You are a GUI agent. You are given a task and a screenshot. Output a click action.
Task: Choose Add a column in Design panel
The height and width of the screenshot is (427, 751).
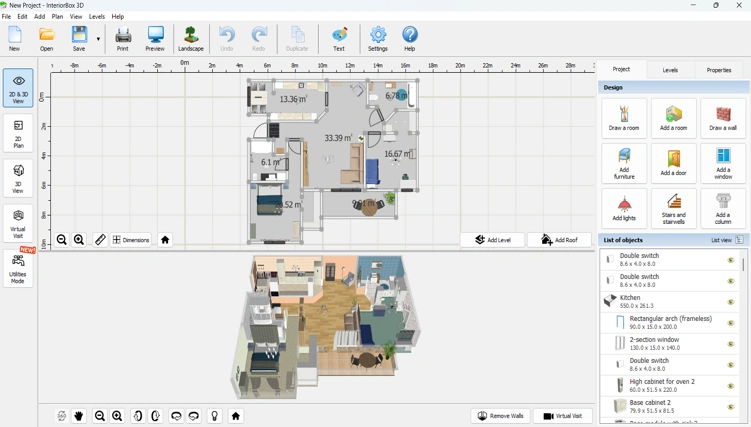723,208
